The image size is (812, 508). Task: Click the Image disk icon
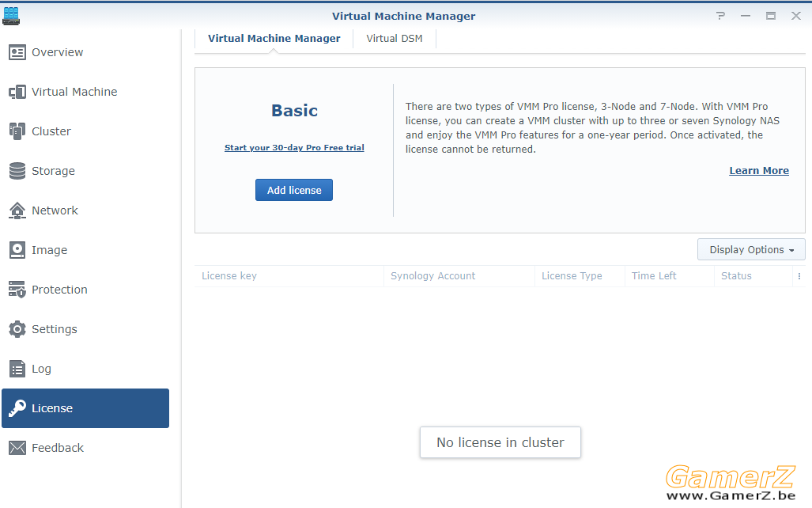coord(17,250)
